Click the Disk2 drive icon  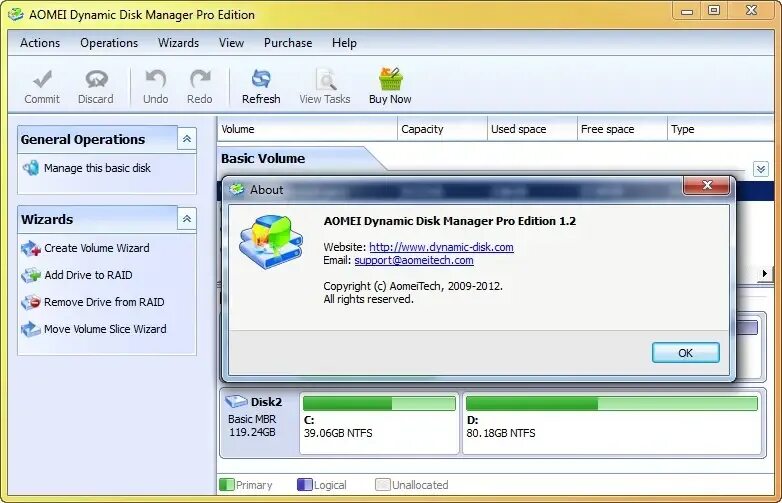pyautogui.click(x=236, y=401)
